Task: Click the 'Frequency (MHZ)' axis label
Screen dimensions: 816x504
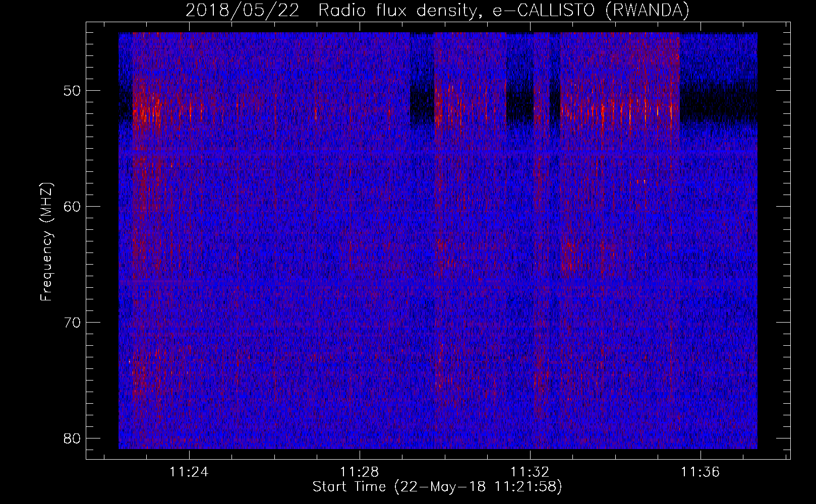Action: pos(46,242)
